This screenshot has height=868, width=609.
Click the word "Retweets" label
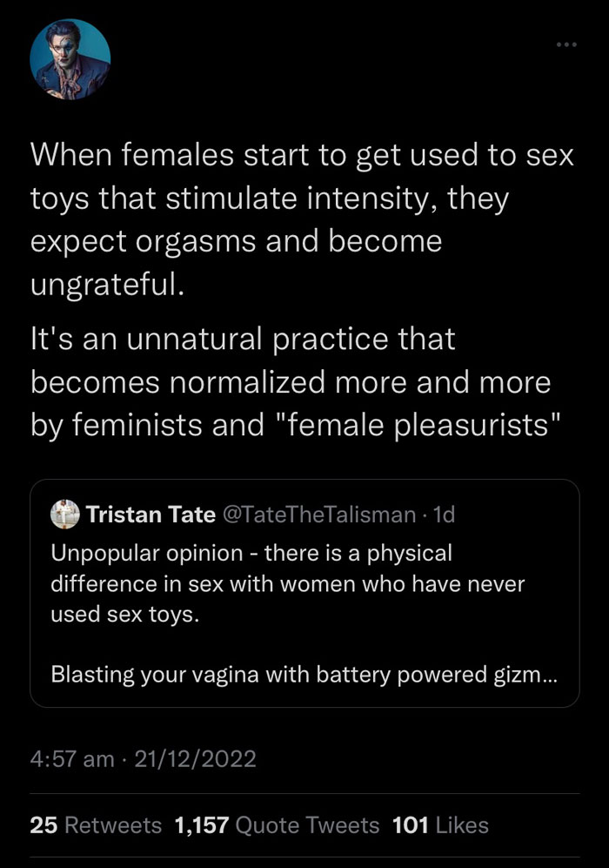(x=113, y=825)
